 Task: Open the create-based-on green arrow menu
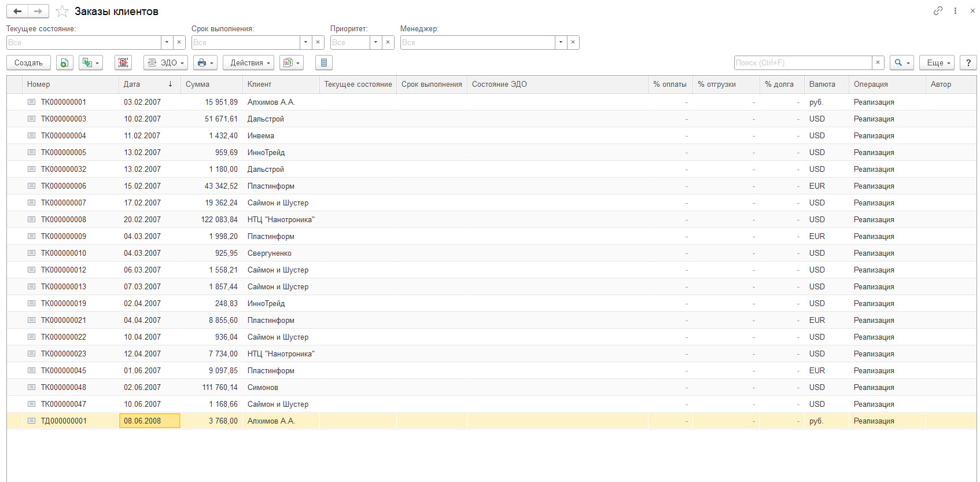click(91, 62)
